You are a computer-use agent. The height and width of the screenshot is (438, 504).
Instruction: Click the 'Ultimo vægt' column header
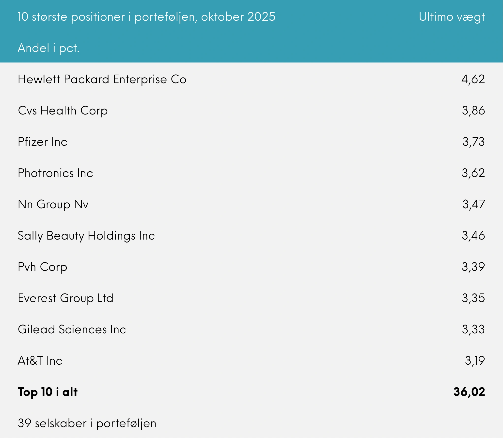coord(452,17)
